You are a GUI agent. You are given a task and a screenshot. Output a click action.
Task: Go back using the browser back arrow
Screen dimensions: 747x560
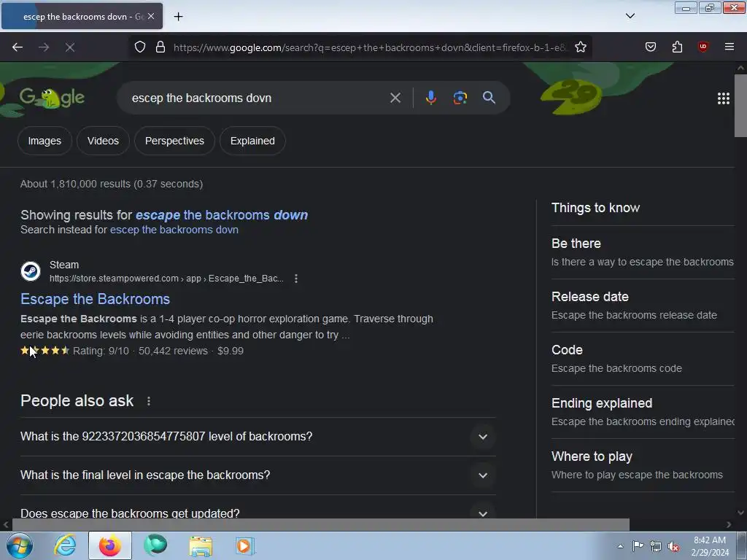[x=18, y=47]
